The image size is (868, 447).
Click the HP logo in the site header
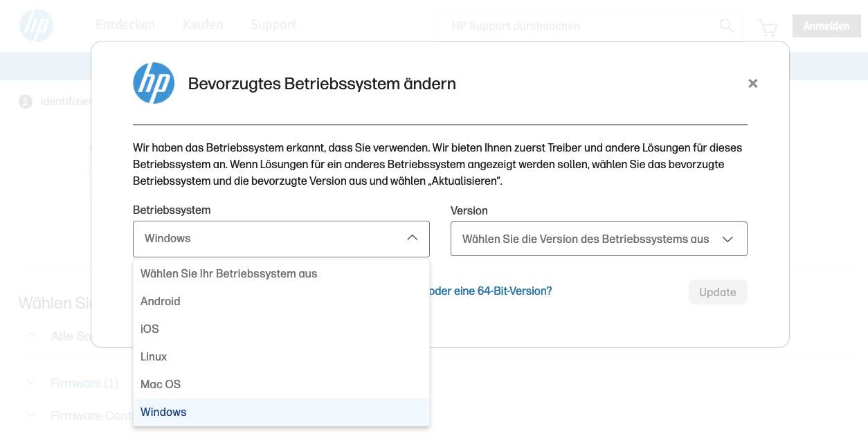pyautogui.click(x=36, y=26)
